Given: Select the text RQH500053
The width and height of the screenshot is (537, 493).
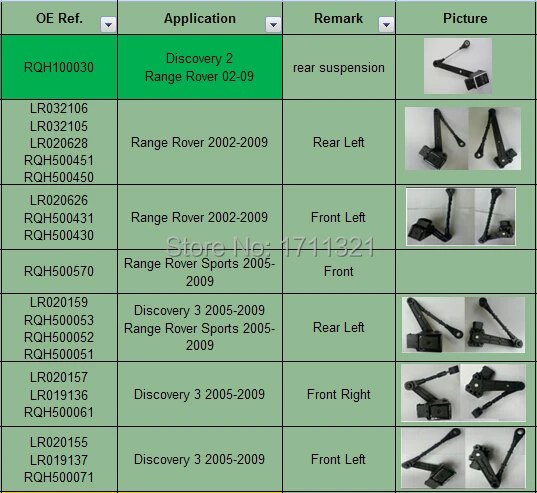Looking at the screenshot, I should [59, 320].
